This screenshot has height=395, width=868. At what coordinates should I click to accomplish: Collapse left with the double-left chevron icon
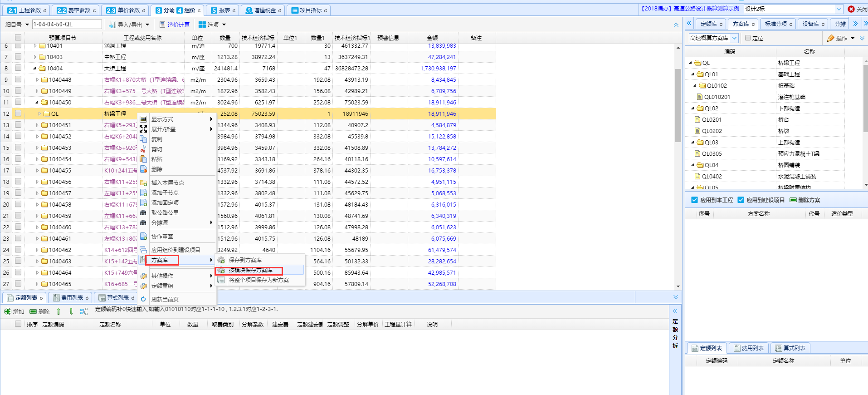[689, 23]
